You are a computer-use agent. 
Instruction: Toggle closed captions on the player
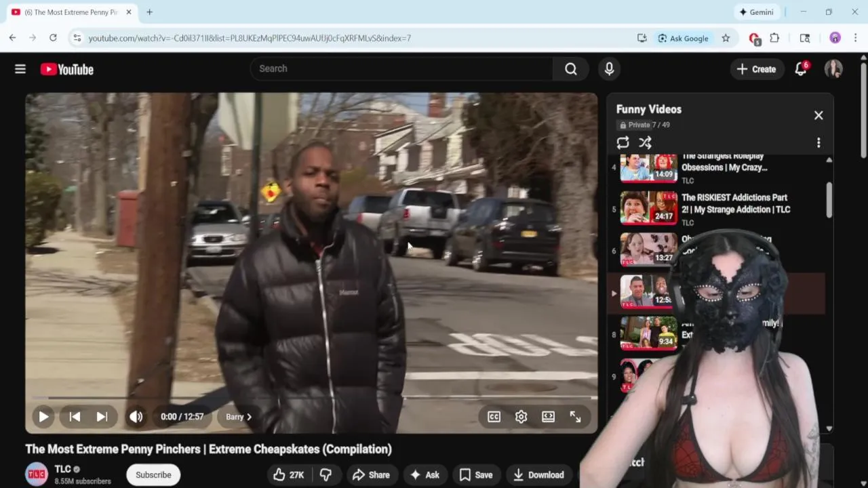[494, 417]
